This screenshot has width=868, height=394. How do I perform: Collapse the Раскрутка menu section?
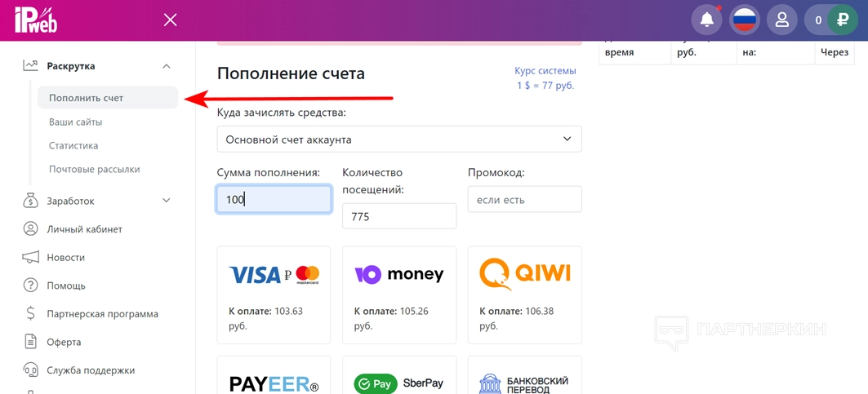(x=167, y=66)
